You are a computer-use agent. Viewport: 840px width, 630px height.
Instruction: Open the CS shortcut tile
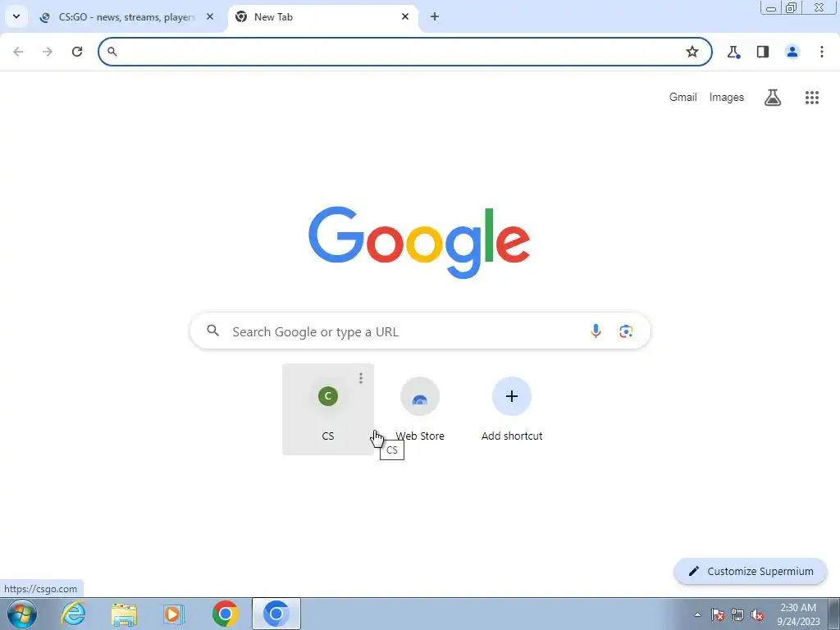click(x=328, y=409)
